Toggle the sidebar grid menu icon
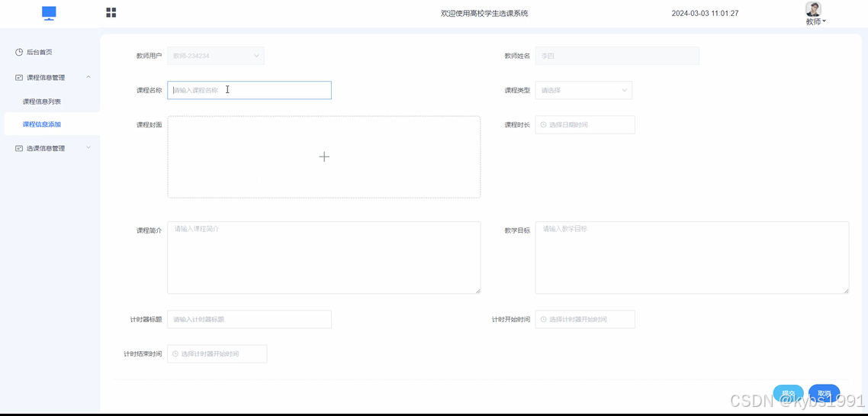 pos(111,13)
